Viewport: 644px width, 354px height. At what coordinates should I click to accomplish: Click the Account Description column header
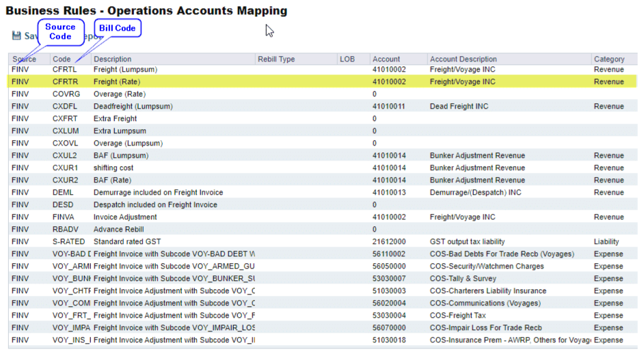(x=463, y=59)
